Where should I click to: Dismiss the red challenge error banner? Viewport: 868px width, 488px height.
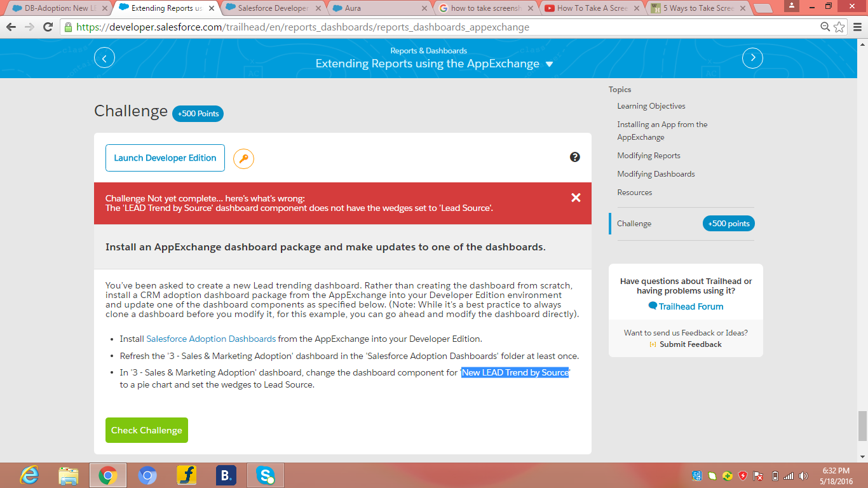576,198
